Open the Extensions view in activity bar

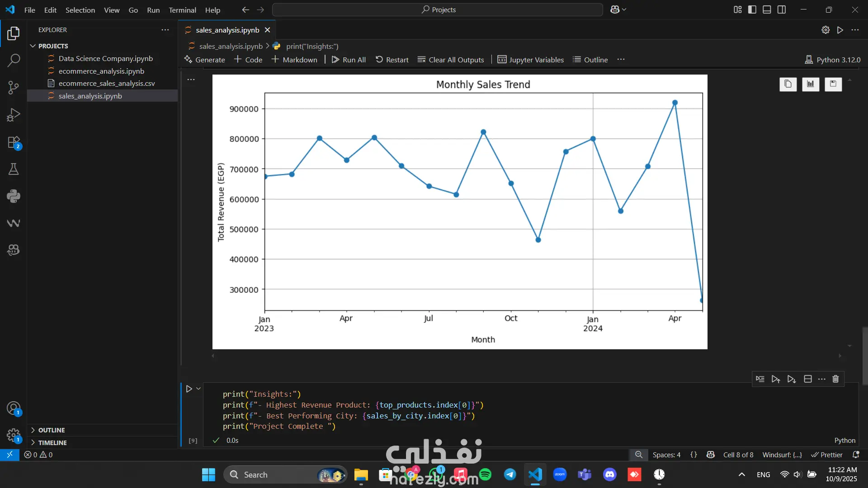[14, 142]
